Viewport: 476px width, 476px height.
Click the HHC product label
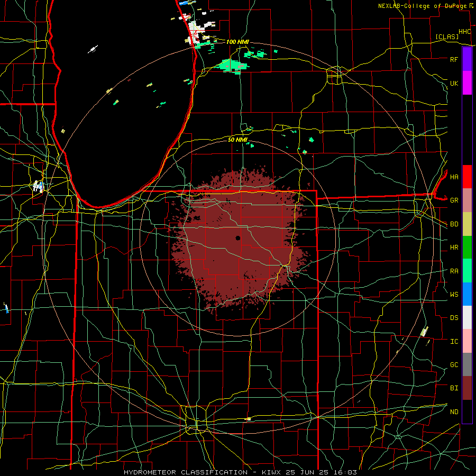click(x=464, y=32)
